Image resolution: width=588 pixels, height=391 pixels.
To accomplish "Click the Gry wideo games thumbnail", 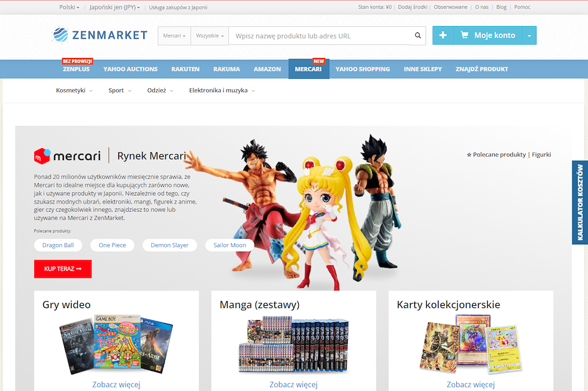I will coord(116,344).
